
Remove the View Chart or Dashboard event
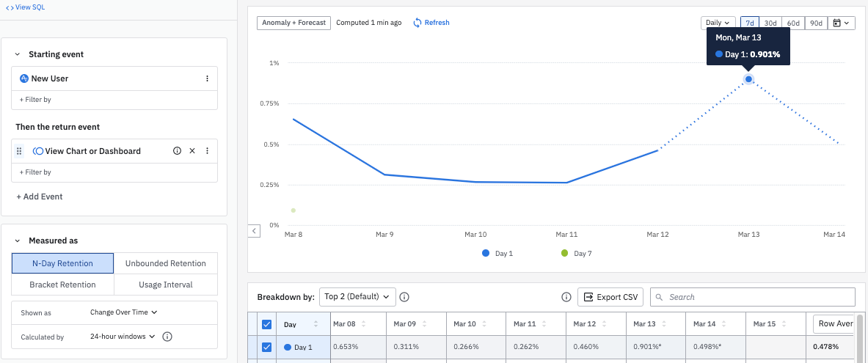pyautogui.click(x=192, y=151)
